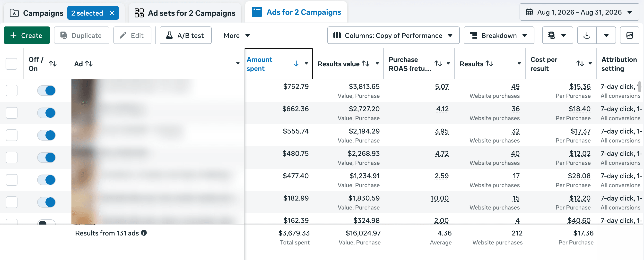Select the Ads for 2 Campaigns tab
The width and height of the screenshot is (644, 260).
[296, 12]
